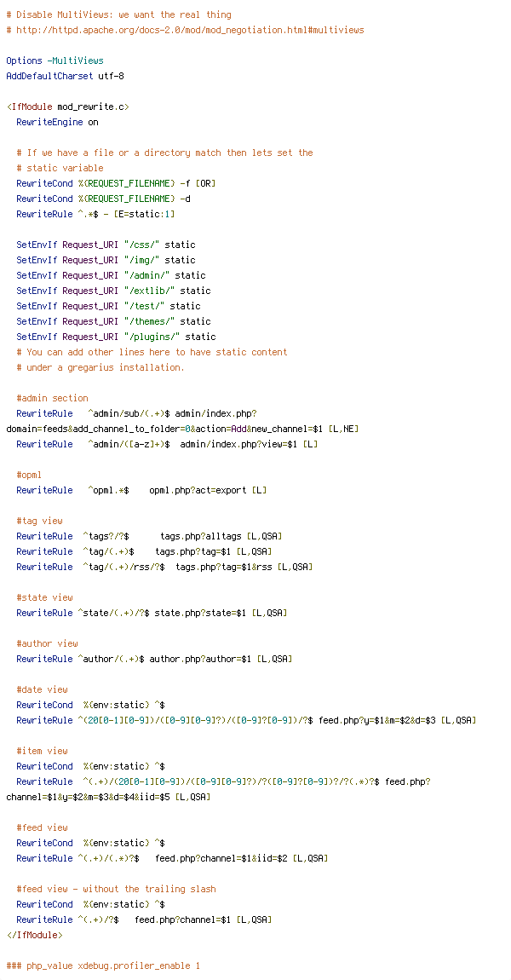Click the #admin section comment
Screen dimensions: 511x980
[53, 398]
